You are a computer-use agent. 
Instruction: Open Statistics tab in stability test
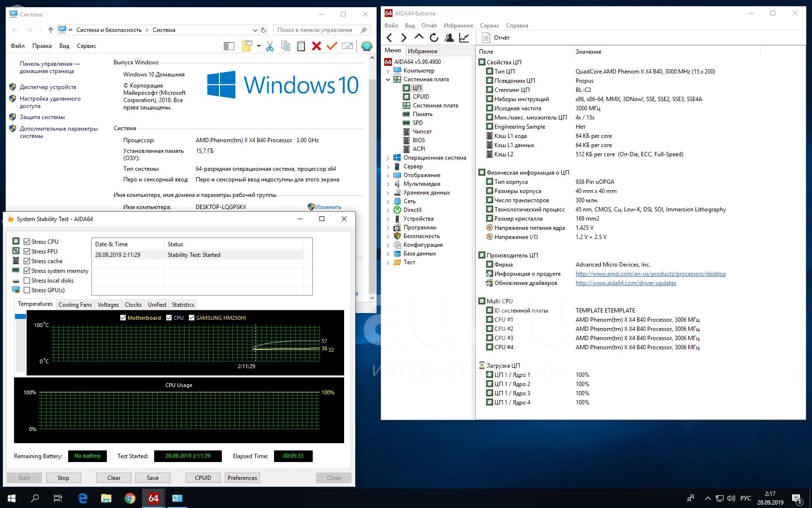tap(183, 305)
